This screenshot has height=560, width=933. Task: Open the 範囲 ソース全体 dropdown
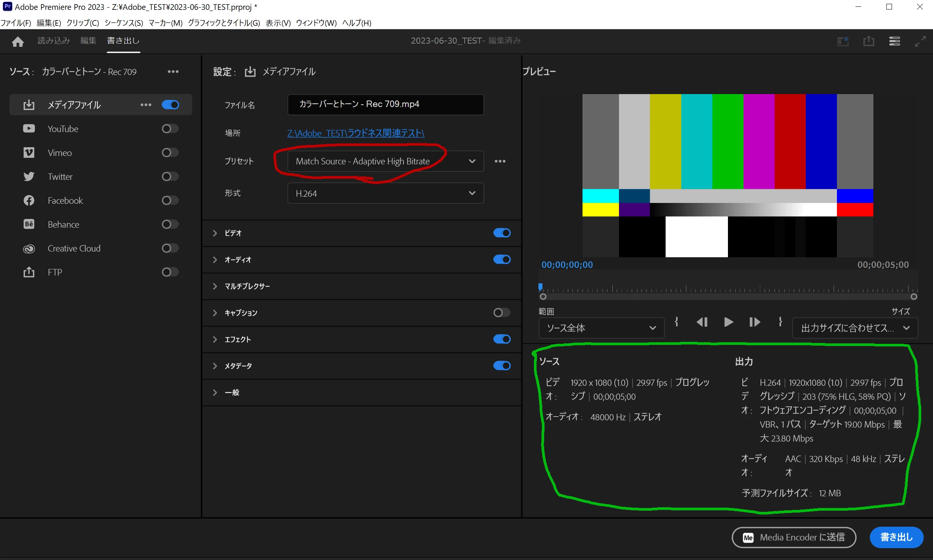click(x=601, y=328)
